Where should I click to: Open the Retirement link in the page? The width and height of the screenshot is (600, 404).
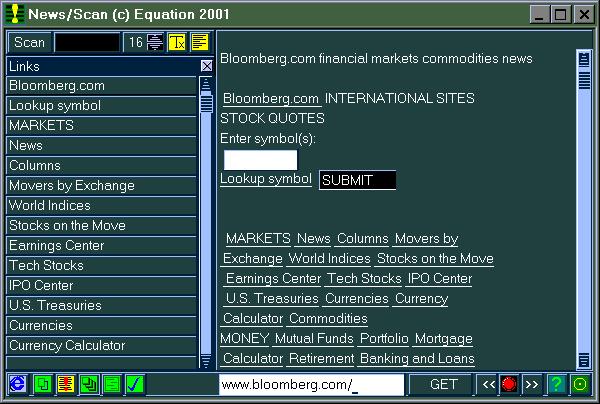pyautogui.click(x=321, y=358)
